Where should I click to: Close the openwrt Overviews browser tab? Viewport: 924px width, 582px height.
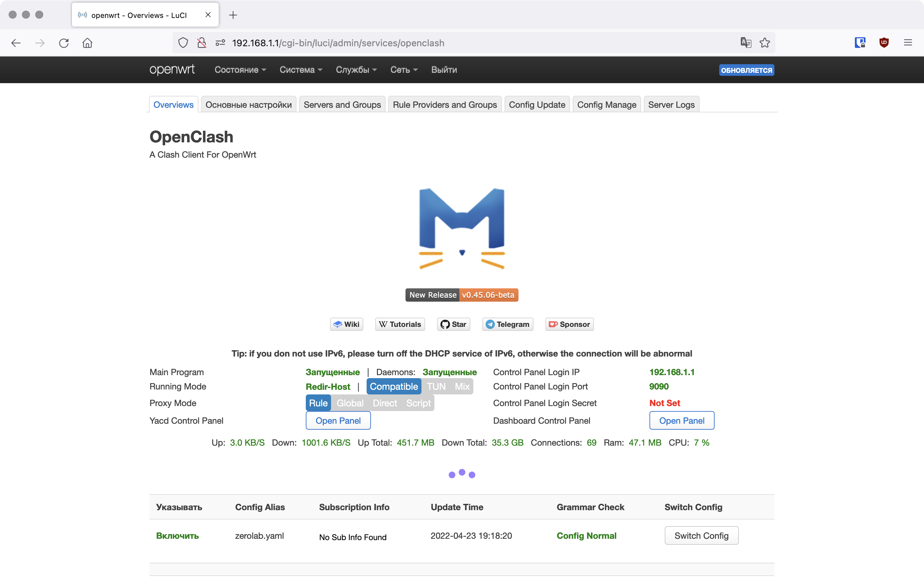(x=208, y=15)
